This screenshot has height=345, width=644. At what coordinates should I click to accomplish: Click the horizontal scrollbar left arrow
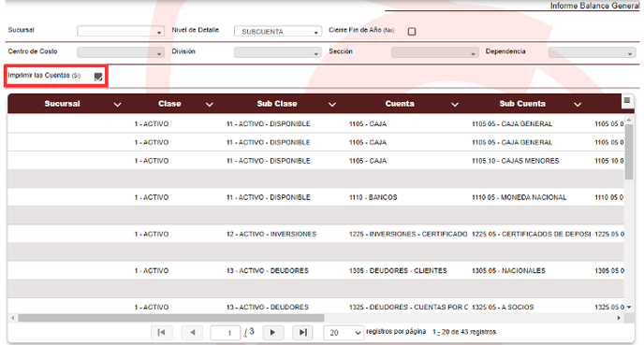click(13, 318)
